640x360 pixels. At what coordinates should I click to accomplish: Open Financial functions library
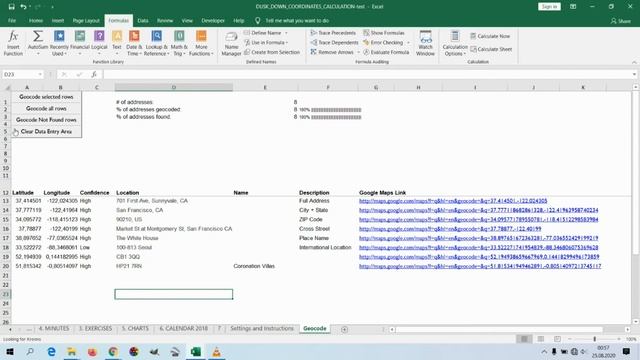[x=80, y=43]
